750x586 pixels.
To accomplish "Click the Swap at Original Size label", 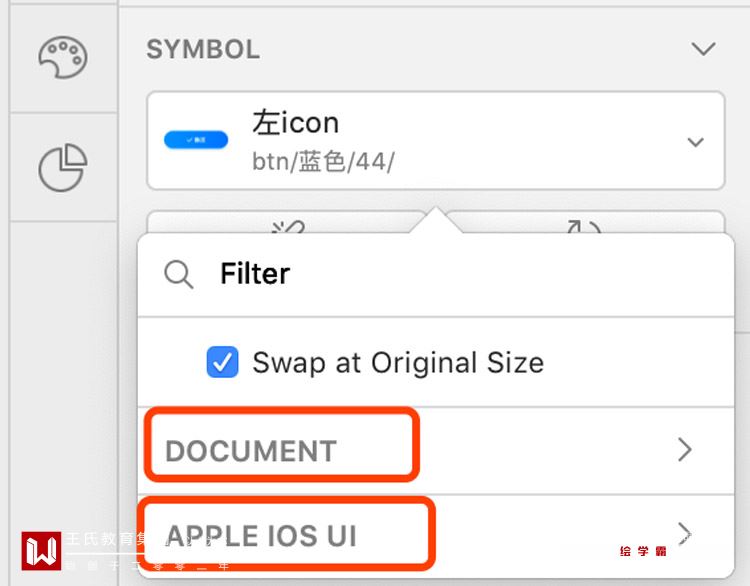I will (398, 362).
